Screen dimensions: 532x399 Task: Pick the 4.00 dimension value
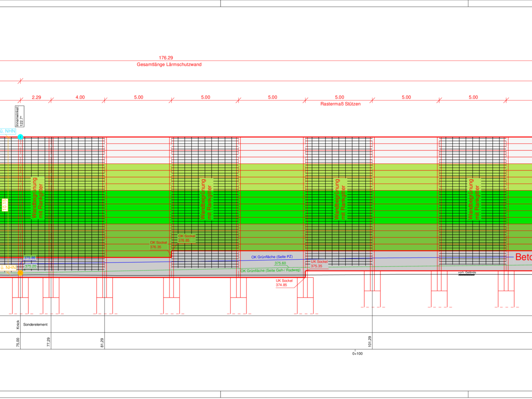pos(80,97)
